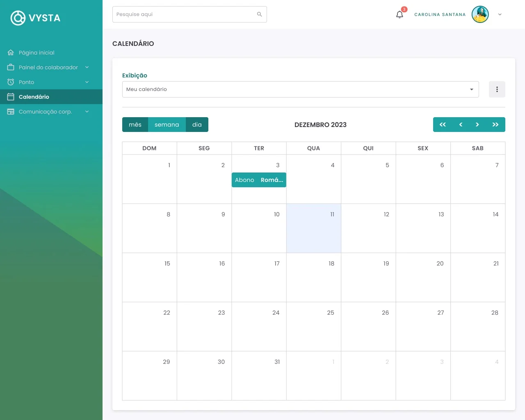
Task: Select day 28 in the calendar
Action: [478, 327]
